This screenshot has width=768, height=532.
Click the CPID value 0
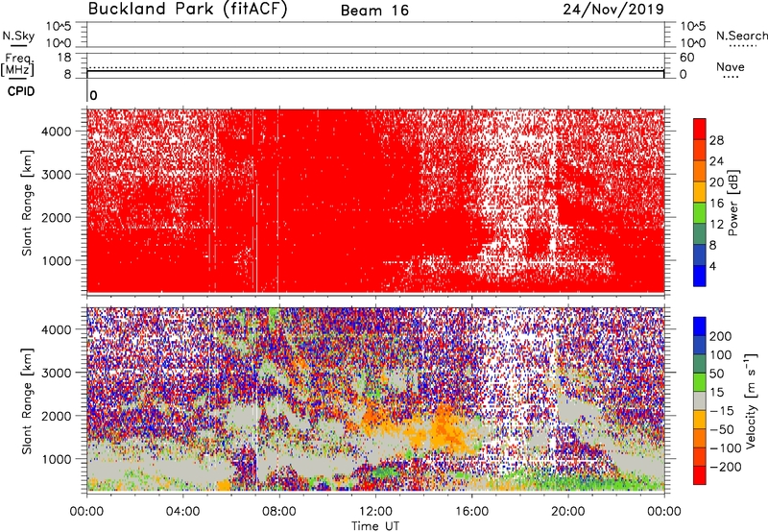point(93,95)
